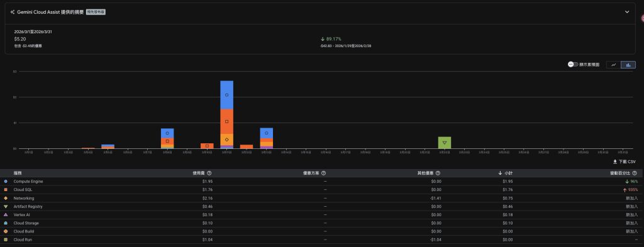
Task: Click the Cloud Run discount value -$1.04
Action: [x=436, y=239]
